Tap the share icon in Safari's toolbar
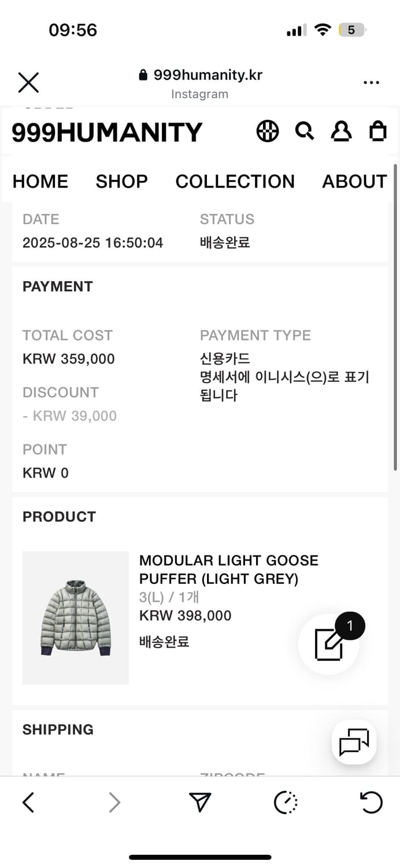The image size is (400, 868). 199,802
